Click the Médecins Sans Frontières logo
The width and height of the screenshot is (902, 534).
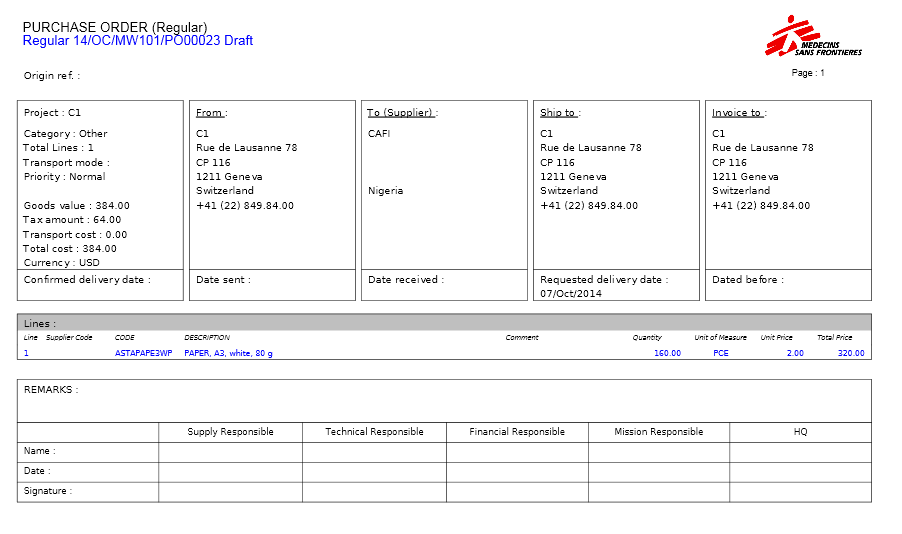813,37
